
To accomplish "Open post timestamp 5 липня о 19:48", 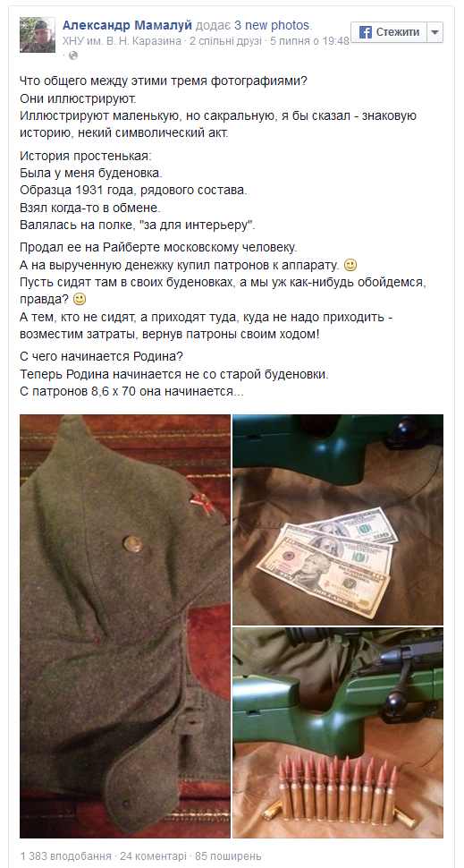I will (x=309, y=41).
